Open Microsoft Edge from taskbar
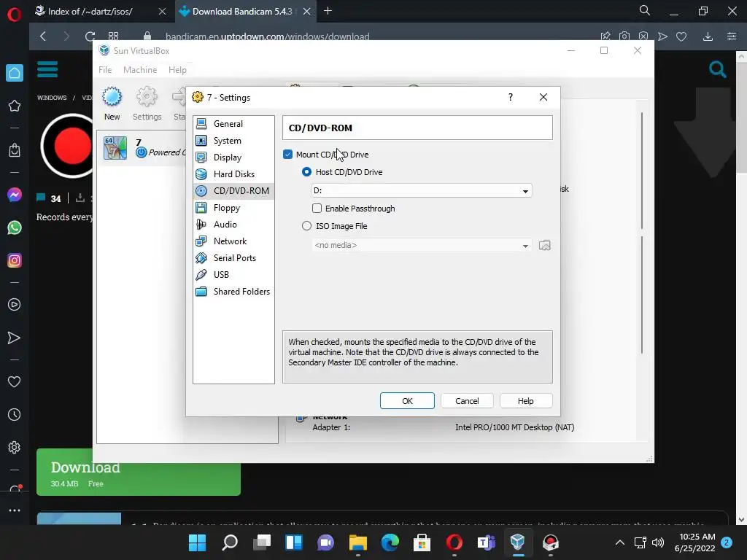This screenshot has width=747, height=560. tap(390, 542)
